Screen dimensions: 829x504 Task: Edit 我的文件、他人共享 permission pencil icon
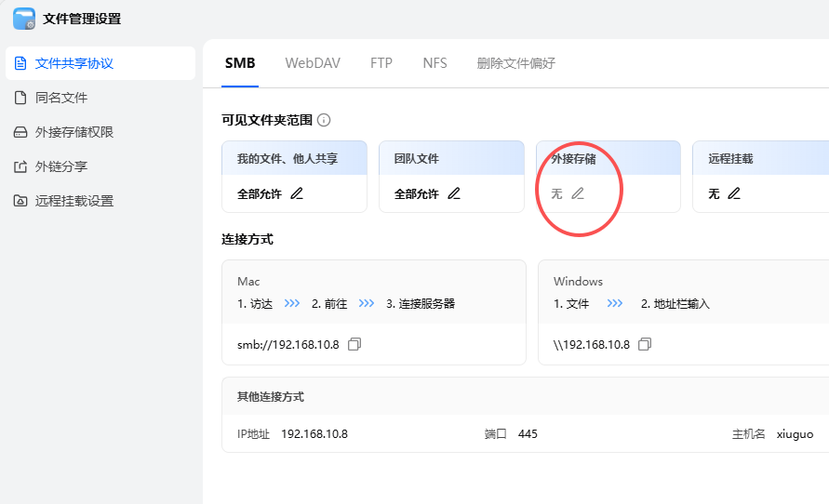point(297,193)
